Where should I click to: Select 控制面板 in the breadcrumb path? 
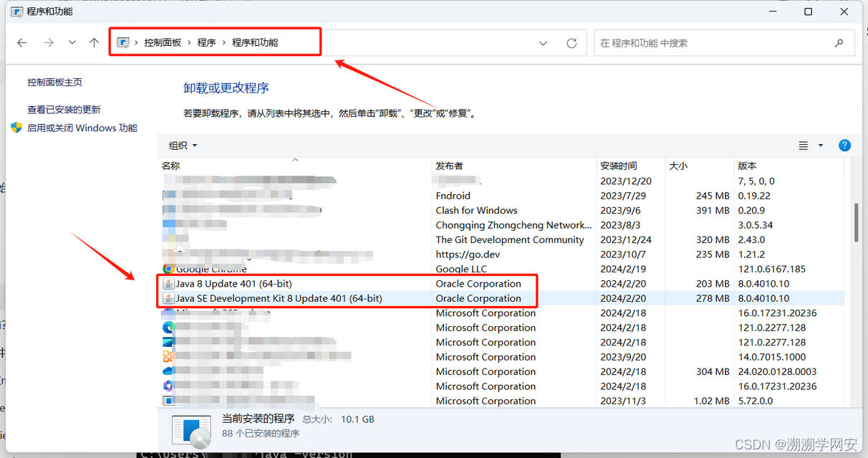pyautogui.click(x=163, y=43)
